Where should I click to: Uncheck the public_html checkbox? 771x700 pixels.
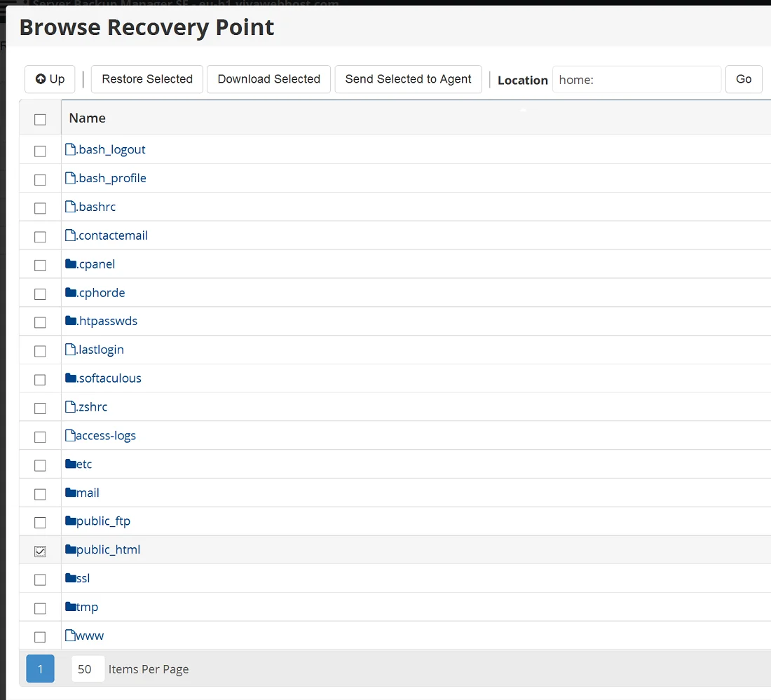click(x=40, y=551)
